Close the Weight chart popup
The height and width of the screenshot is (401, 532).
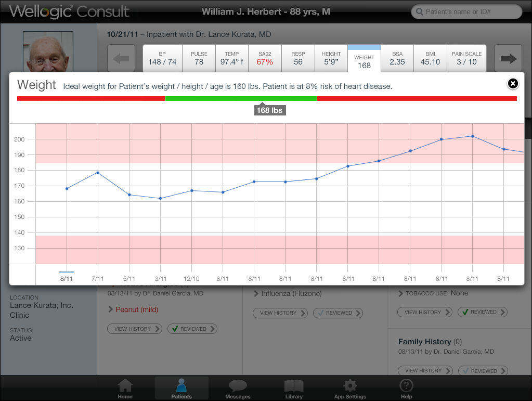click(x=513, y=83)
